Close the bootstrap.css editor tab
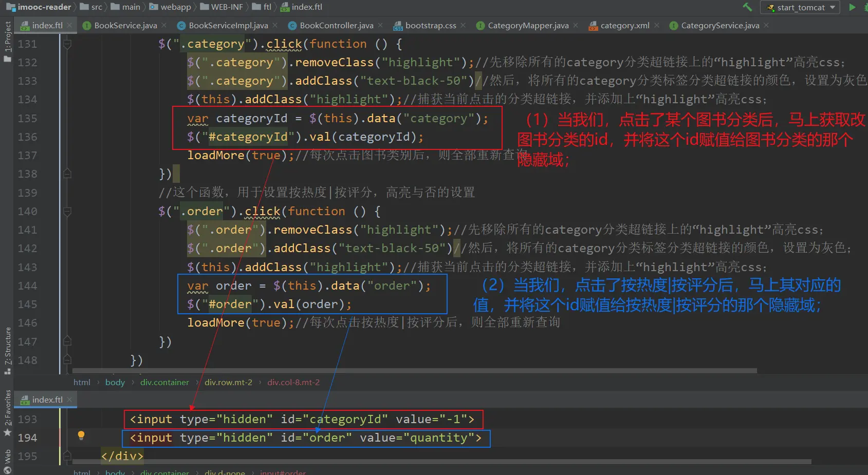Image resolution: width=868 pixels, height=475 pixels. 463,25
